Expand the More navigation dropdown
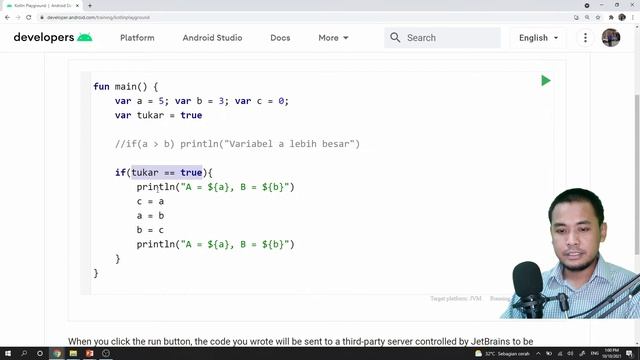 333,38
